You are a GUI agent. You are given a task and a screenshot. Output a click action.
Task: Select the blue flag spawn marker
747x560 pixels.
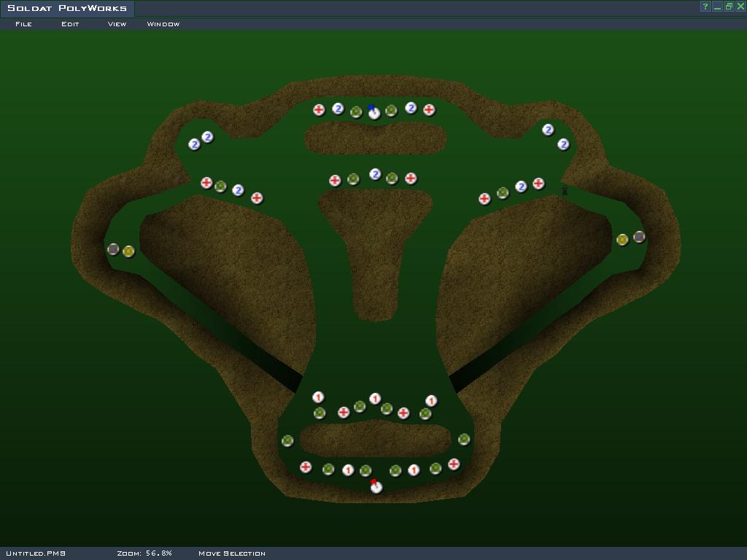pos(374,113)
